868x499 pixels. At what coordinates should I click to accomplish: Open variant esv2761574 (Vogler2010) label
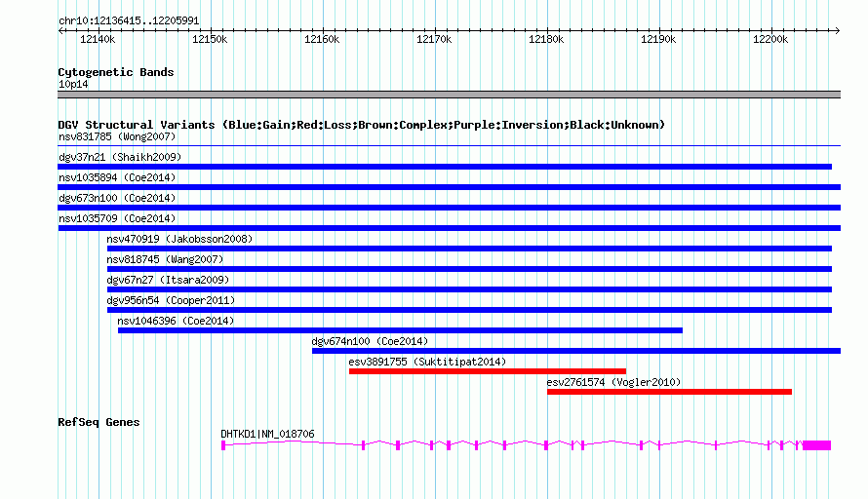click(613, 382)
